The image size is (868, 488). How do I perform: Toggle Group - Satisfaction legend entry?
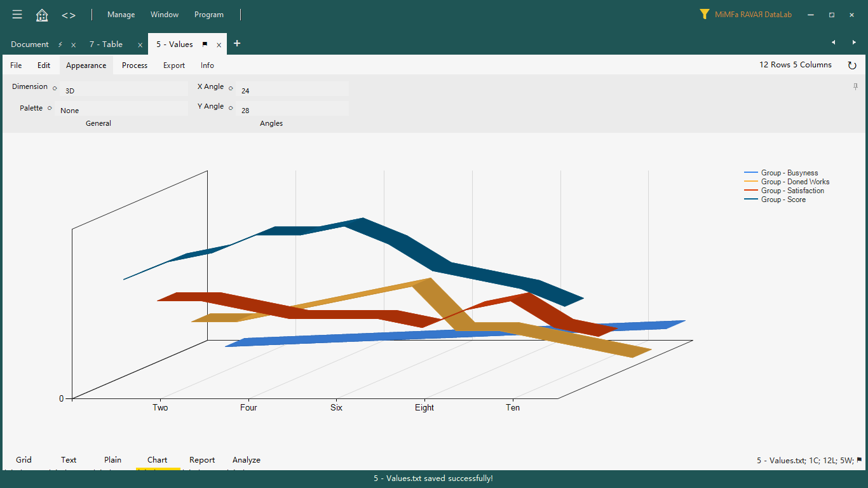pos(792,191)
